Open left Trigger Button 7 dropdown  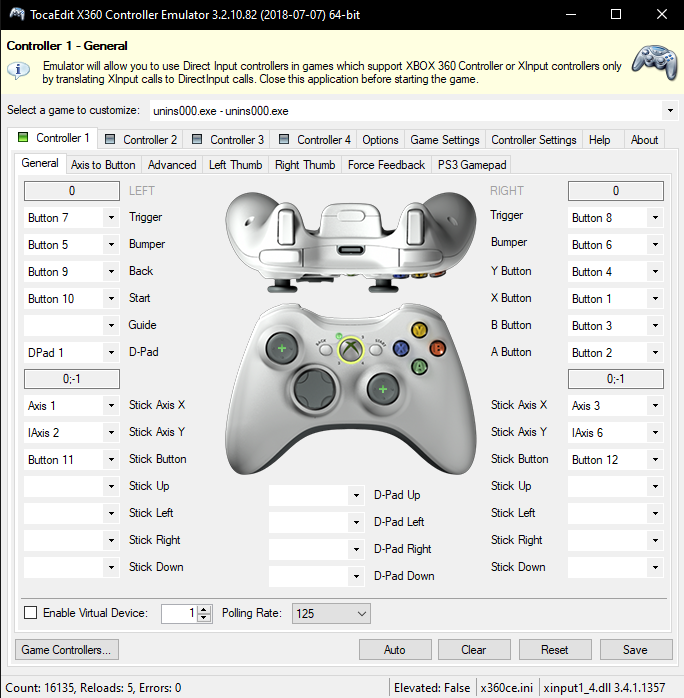(x=111, y=218)
